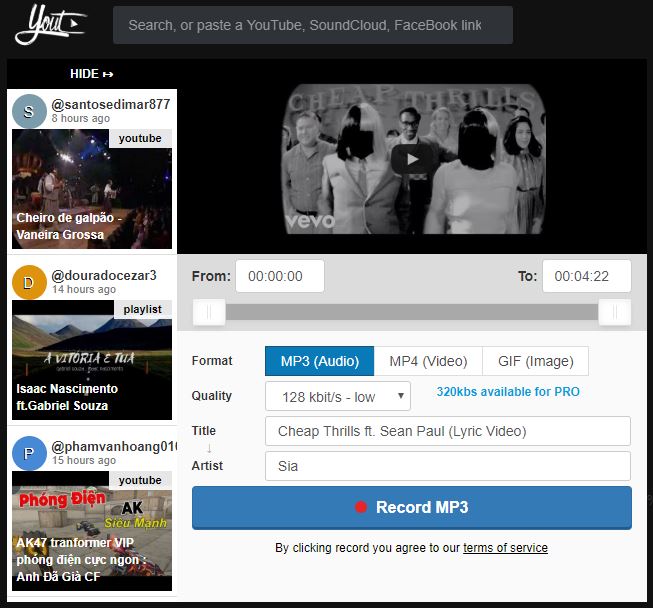Click the "14 hours ago" timestamp

click(x=84, y=289)
